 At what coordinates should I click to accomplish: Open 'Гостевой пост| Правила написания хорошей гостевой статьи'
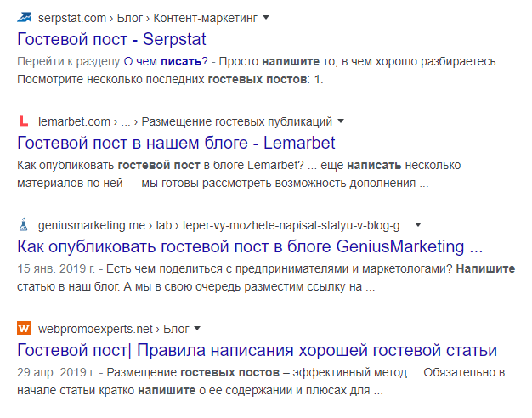coord(257,350)
